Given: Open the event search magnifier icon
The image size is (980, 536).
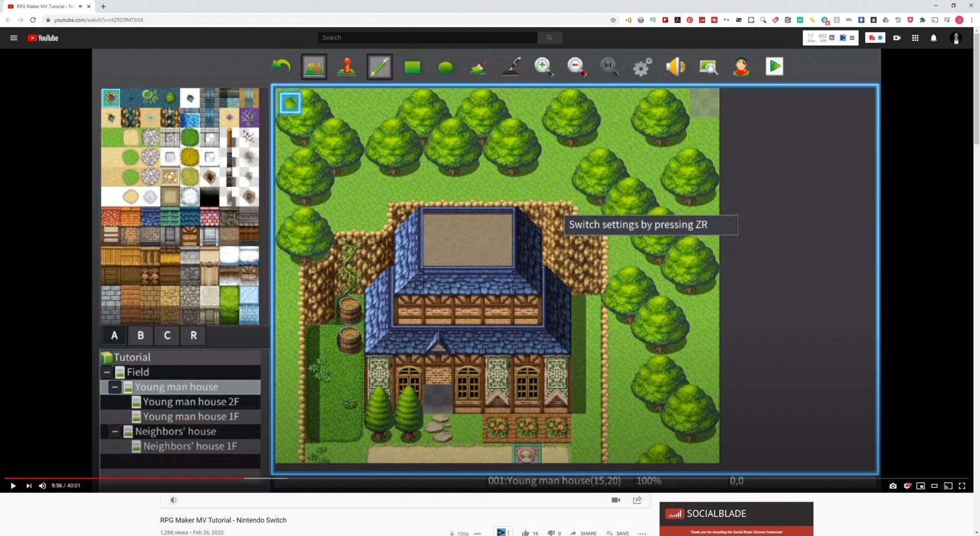Looking at the screenshot, I should 708,67.
